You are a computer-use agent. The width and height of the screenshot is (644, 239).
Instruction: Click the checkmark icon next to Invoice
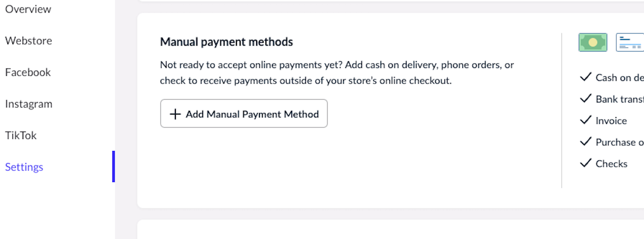[x=586, y=120]
